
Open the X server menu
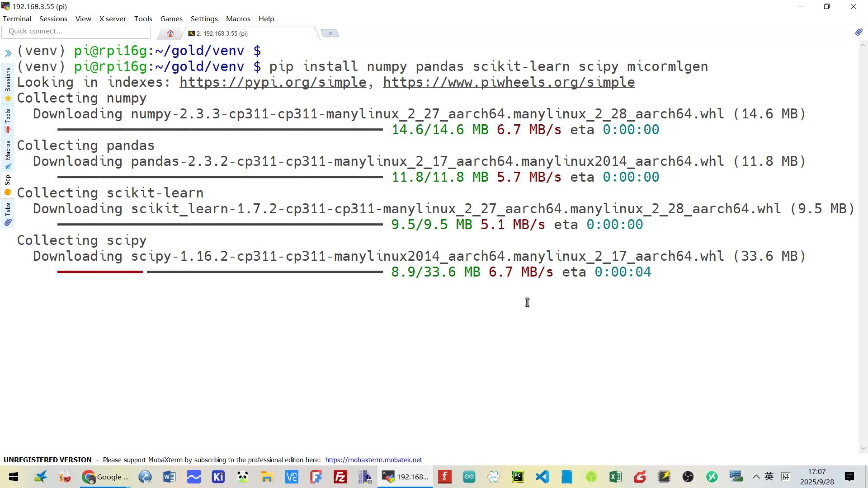(113, 19)
